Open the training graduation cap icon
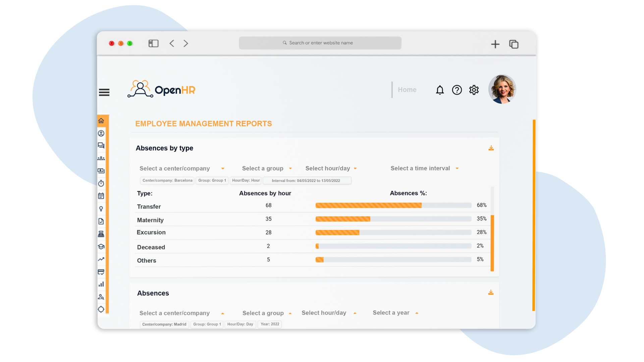 101,247
